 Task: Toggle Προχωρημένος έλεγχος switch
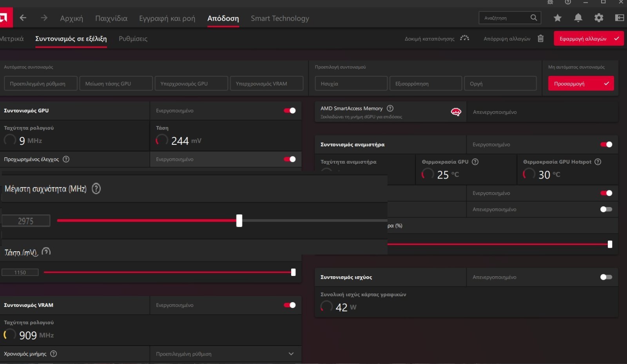click(290, 159)
